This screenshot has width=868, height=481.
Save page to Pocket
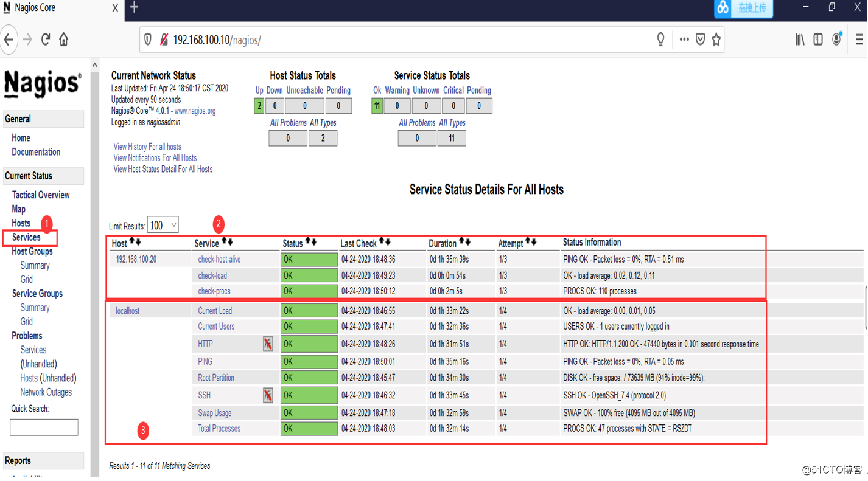pyautogui.click(x=701, y=40)
